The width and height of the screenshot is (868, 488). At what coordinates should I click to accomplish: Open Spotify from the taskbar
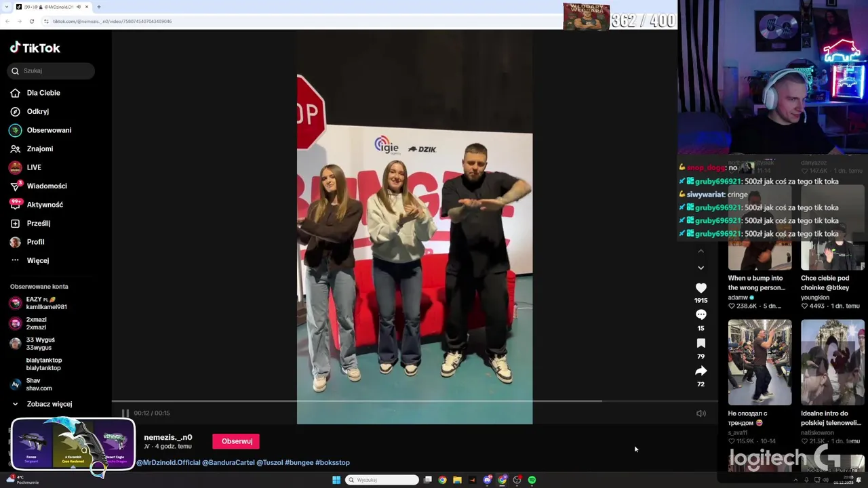[532, 480]
